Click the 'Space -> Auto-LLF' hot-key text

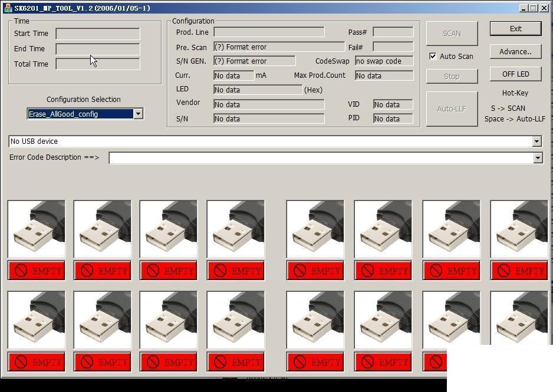(x=515, y=119)
